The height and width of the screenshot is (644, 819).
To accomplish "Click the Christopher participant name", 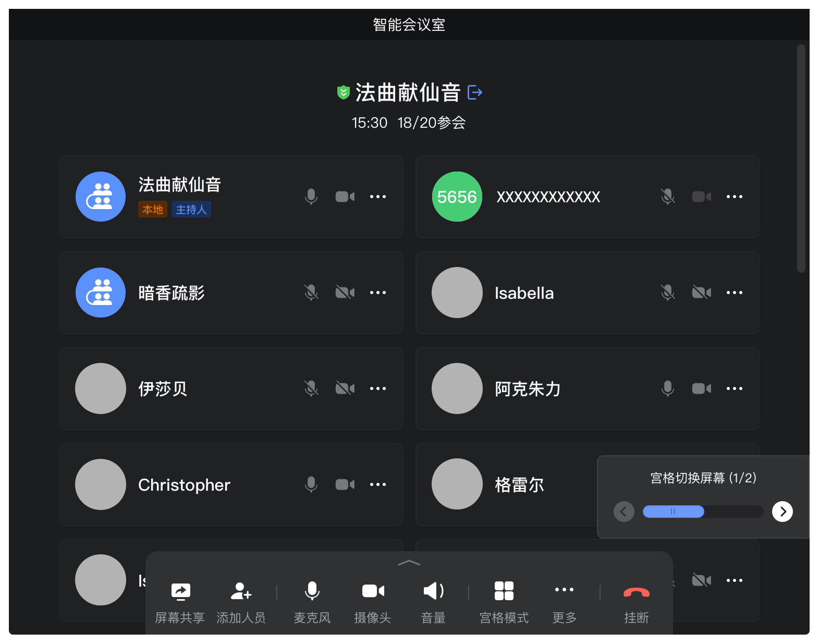I will point(184,485).
